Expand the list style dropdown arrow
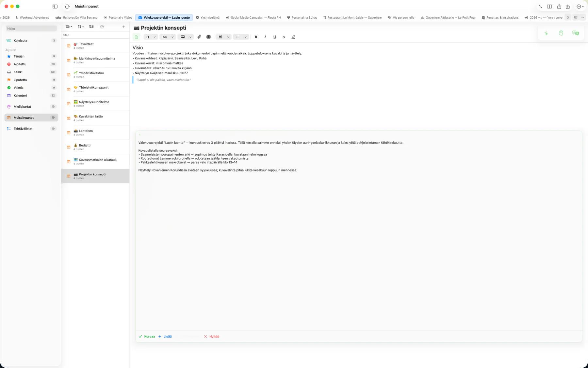Image resolution: width=588 pixels, height=368 pixels. pyautogui.click(x=246, y=37)
